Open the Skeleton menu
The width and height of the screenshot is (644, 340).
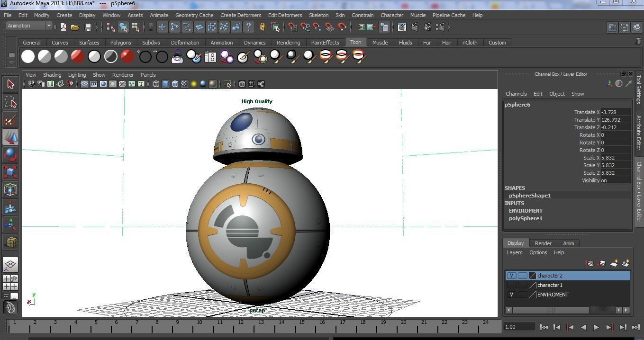tap(318, 15)
